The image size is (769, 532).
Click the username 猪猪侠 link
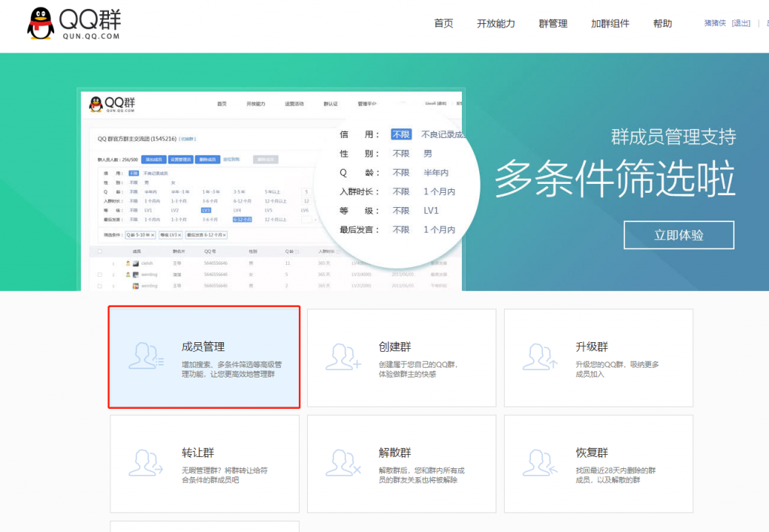(x=715, y=23)
